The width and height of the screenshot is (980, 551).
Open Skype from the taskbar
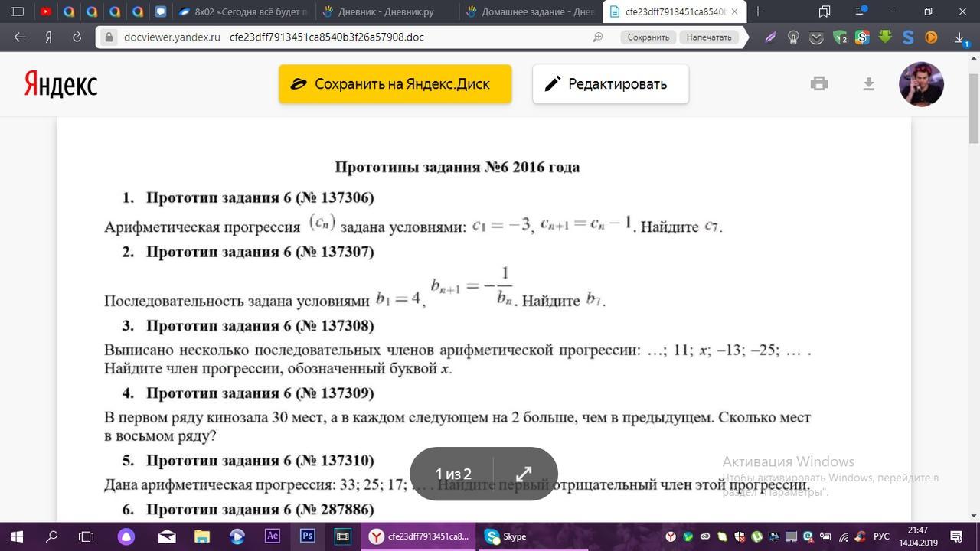pos(506,536)
